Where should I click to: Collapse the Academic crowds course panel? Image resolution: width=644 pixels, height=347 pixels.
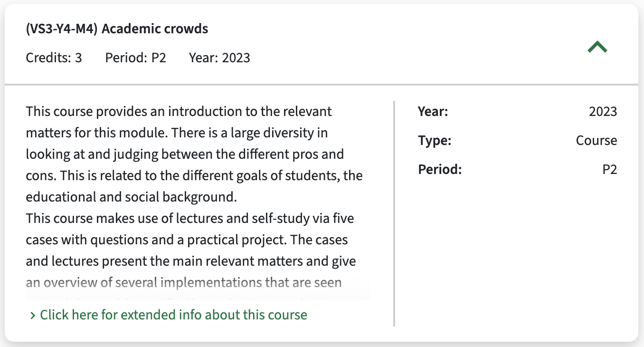[597, 47]
